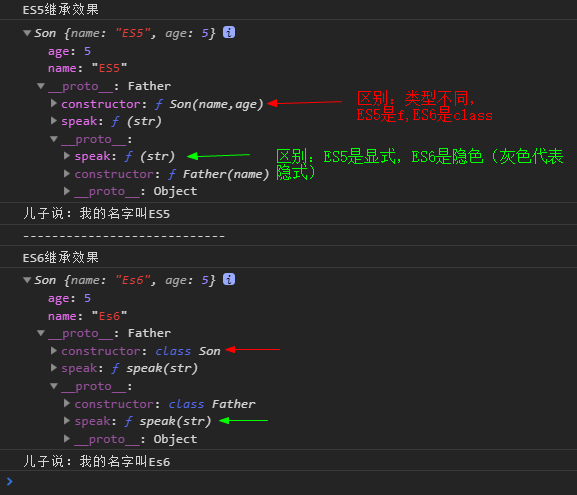
Task: Click the dashed separator log line
Action: point(124,236)
